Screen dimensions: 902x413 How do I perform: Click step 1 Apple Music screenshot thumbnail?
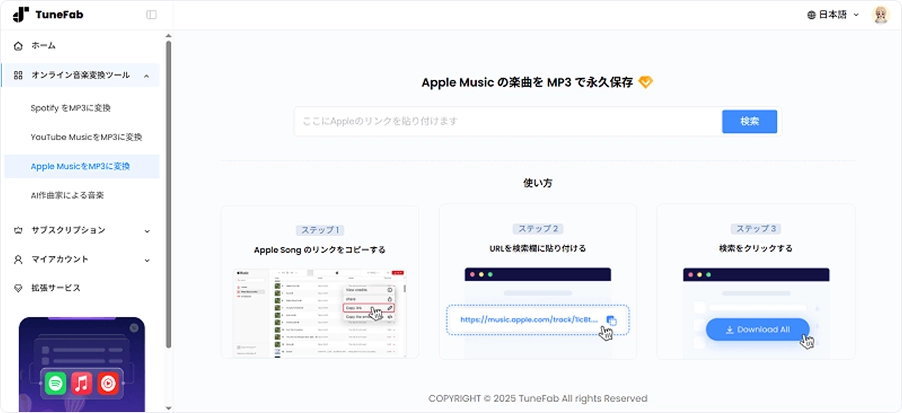pyautogui.click(x=320, y=313)
